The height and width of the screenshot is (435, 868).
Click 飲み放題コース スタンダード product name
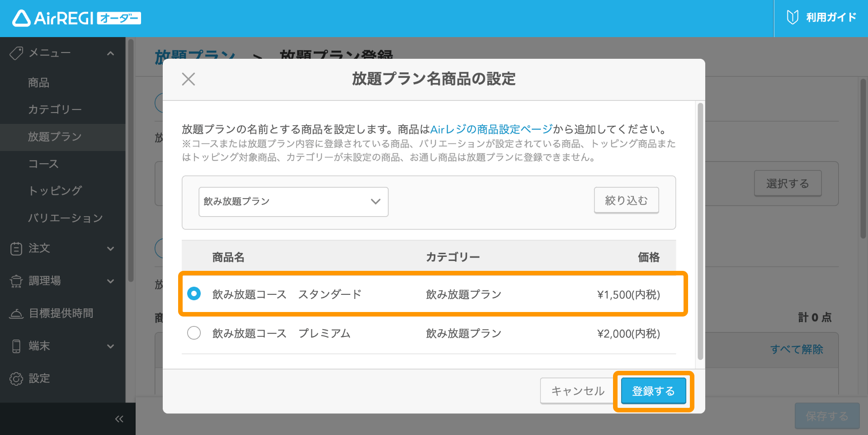287,294
